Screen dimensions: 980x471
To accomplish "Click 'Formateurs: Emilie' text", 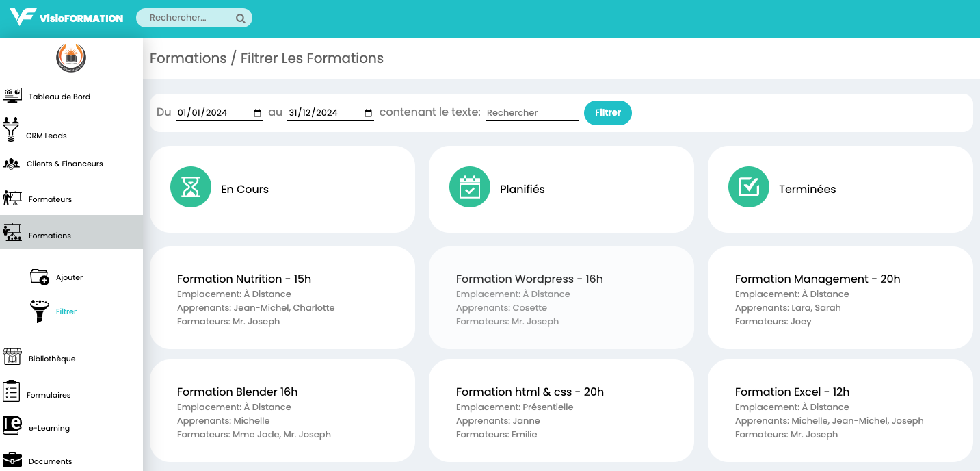I will (x=496, y=435).
